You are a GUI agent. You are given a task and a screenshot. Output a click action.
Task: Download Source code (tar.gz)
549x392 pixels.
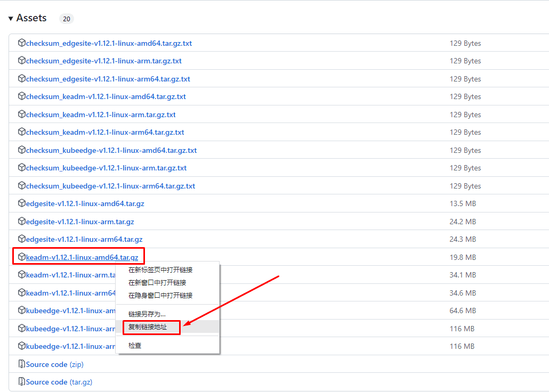(x=59, y=382)
